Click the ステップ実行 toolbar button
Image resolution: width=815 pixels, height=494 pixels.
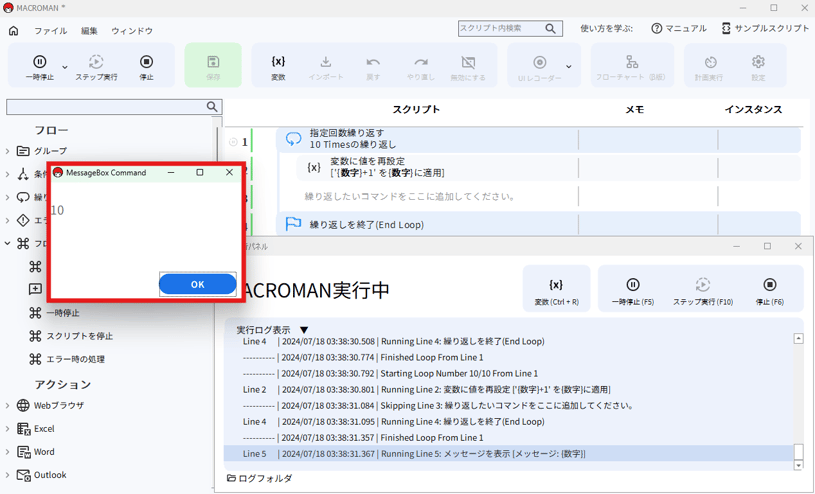96,68
